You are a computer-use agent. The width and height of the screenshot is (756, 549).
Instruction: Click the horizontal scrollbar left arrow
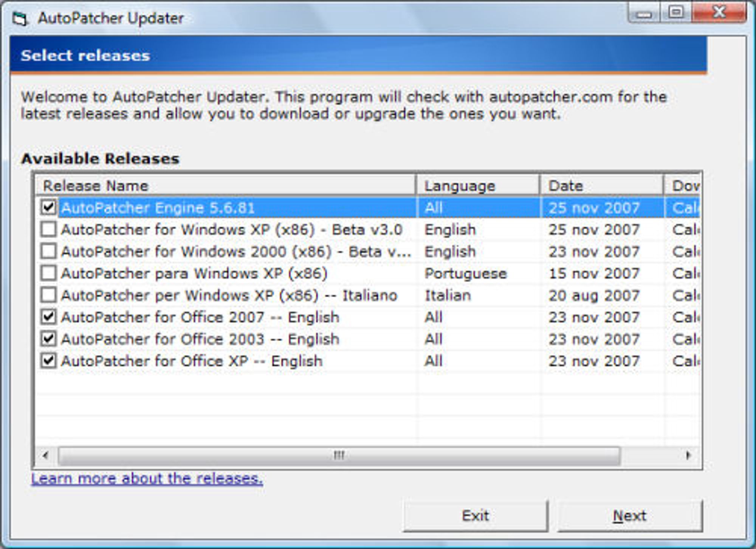click(46, 456)
